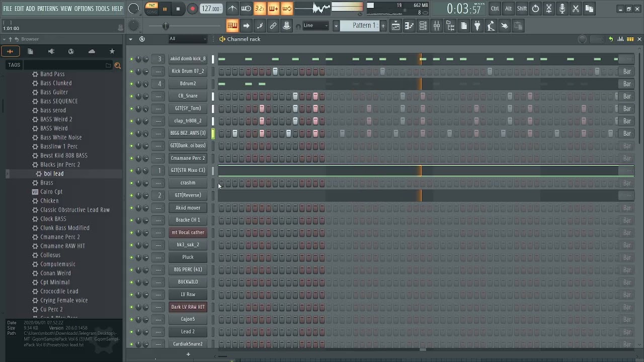Toggle PAT/SONG mode switch

point(151,9)
